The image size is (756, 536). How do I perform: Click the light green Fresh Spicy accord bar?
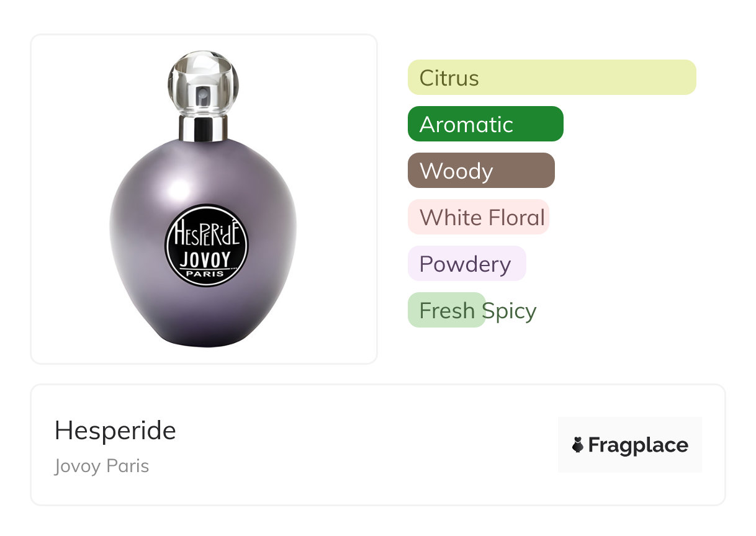[447, 310]
